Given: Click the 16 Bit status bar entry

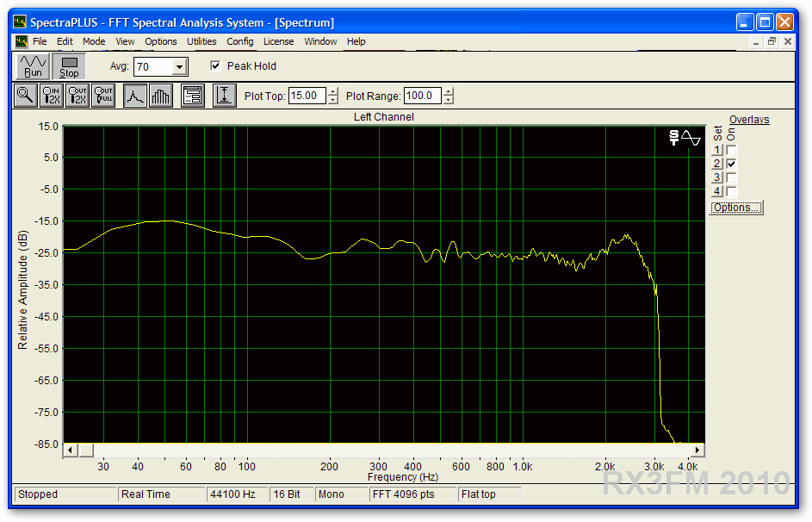Looking at the screenshot, I should point(292,494).
